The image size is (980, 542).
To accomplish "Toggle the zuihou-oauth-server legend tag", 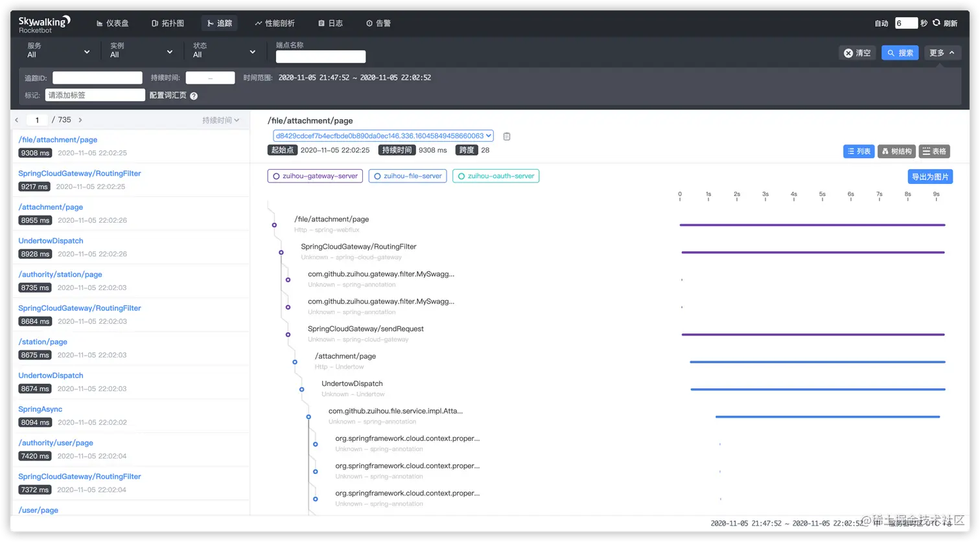I will (496, 176).
